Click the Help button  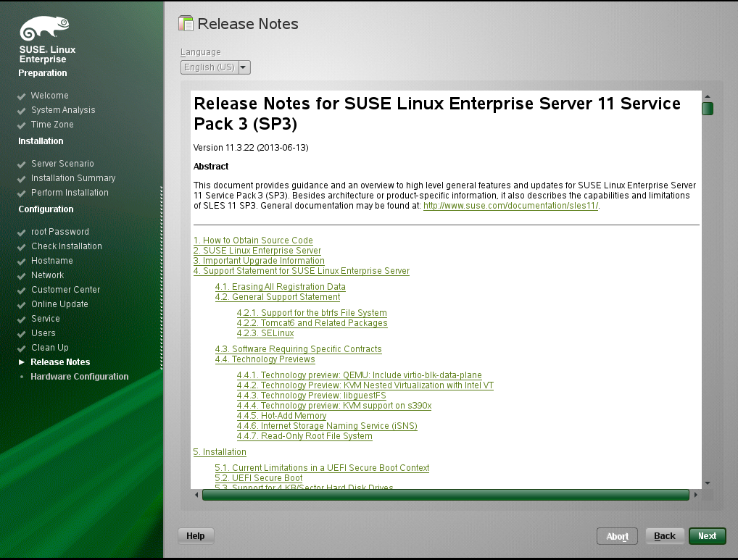point(196,536)
